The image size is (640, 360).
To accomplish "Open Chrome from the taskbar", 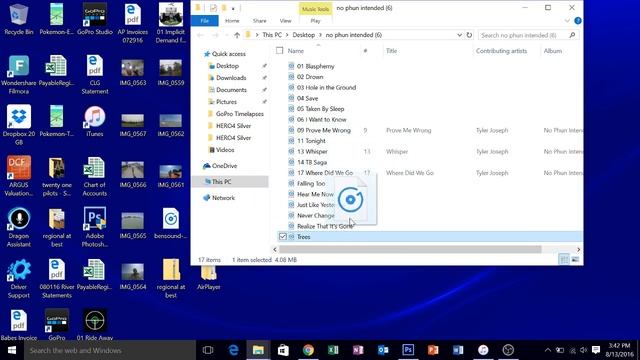I will click(308, 350).
